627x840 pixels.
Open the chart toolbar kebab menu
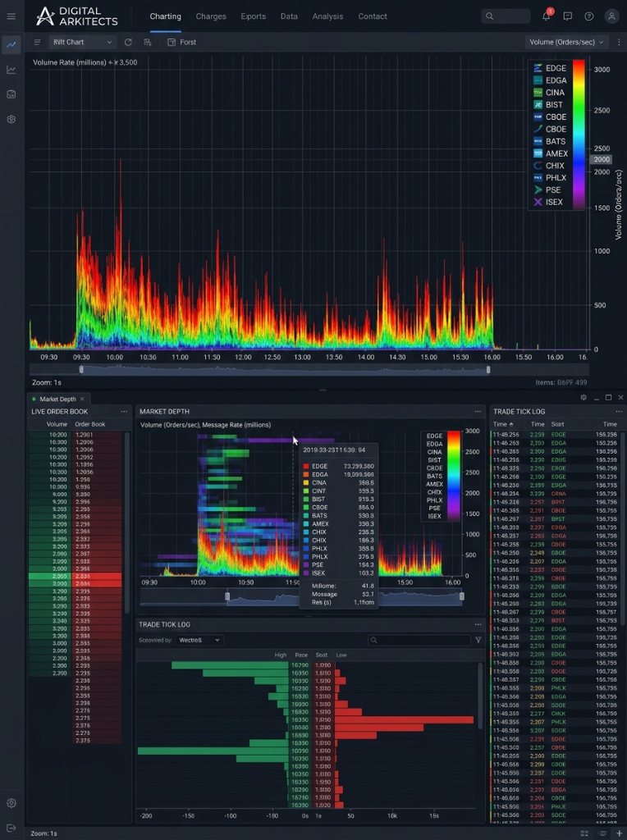click(619, 42)
